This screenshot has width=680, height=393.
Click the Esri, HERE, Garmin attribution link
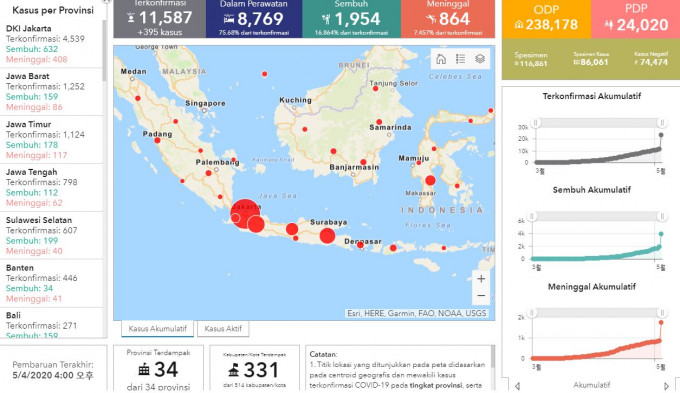(x=417, y=313)
